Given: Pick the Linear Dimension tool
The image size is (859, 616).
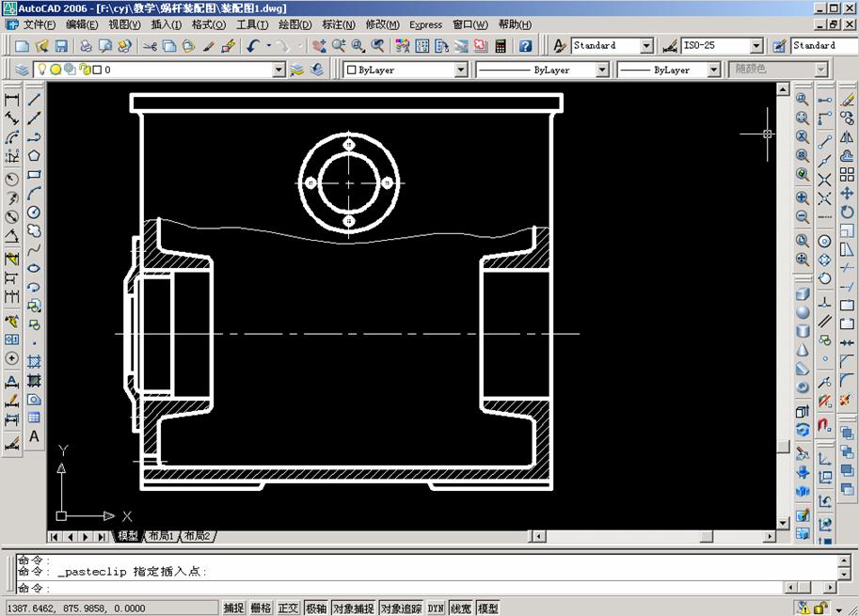Looking at the screenshot, I should 10,98.
